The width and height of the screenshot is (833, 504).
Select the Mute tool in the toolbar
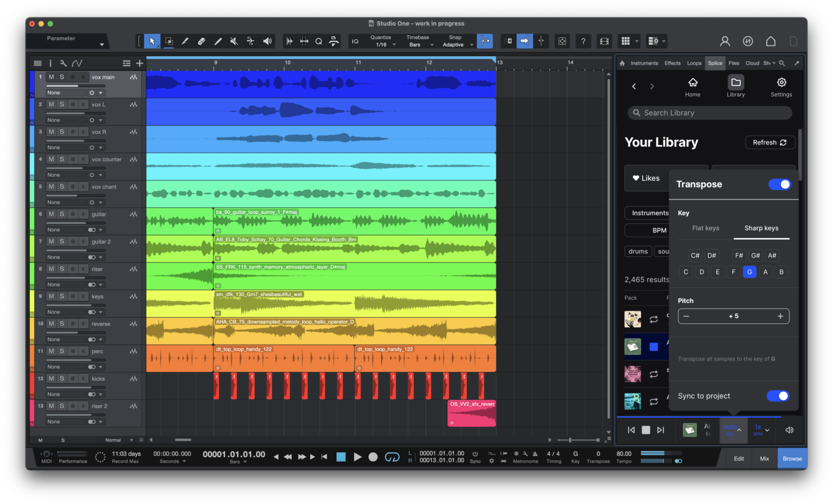click(234, 41)
